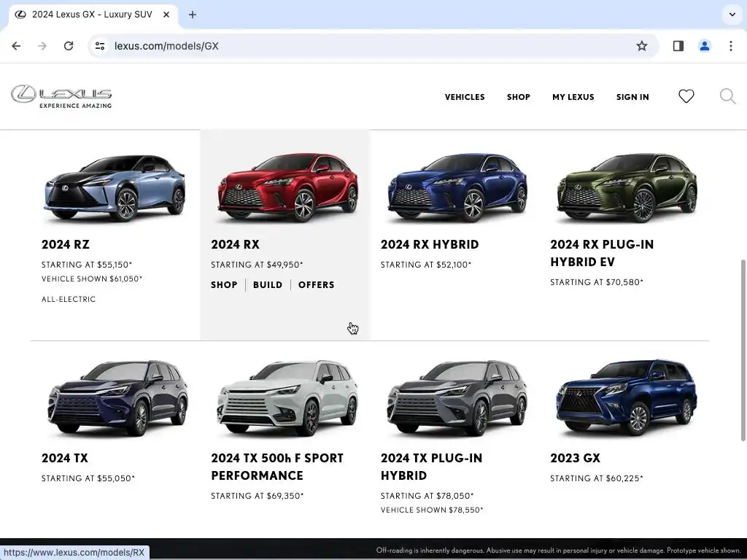Click the blue RX Hybrid car image
Screen dimensions: 747x560
(x=458, y=187)
